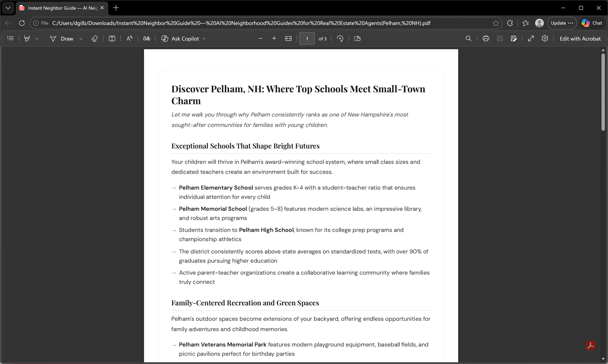
Task: Click the browser Update button
Action: click(562, 23)
